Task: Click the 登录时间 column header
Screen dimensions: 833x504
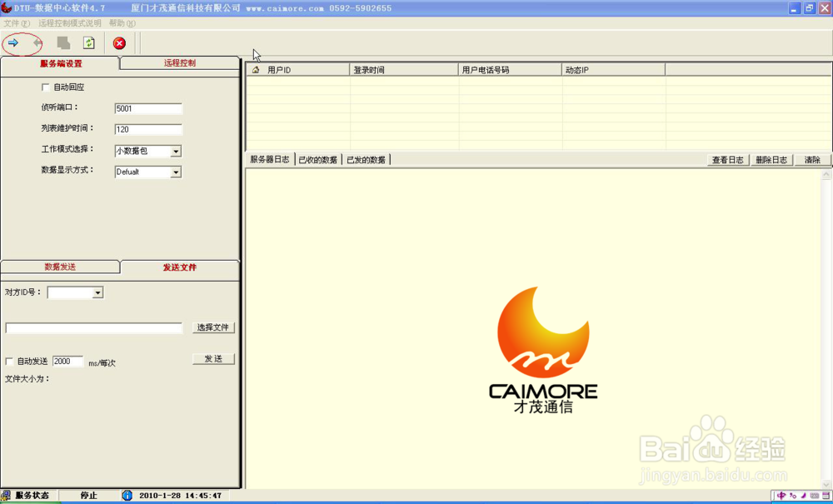Action: [404, 70]
